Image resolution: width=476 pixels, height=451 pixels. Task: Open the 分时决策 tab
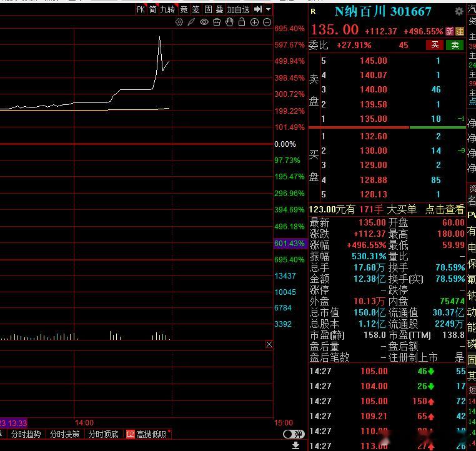pos(65,434)
